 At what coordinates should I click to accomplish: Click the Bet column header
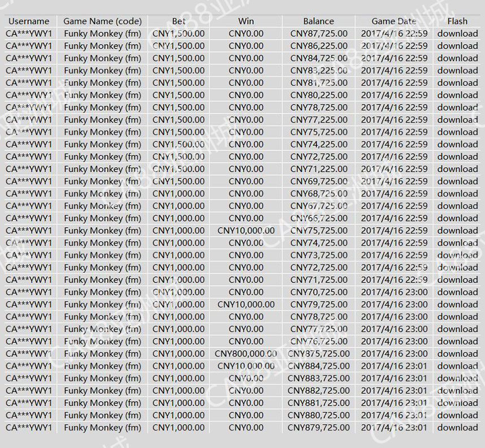pos(179,21)
